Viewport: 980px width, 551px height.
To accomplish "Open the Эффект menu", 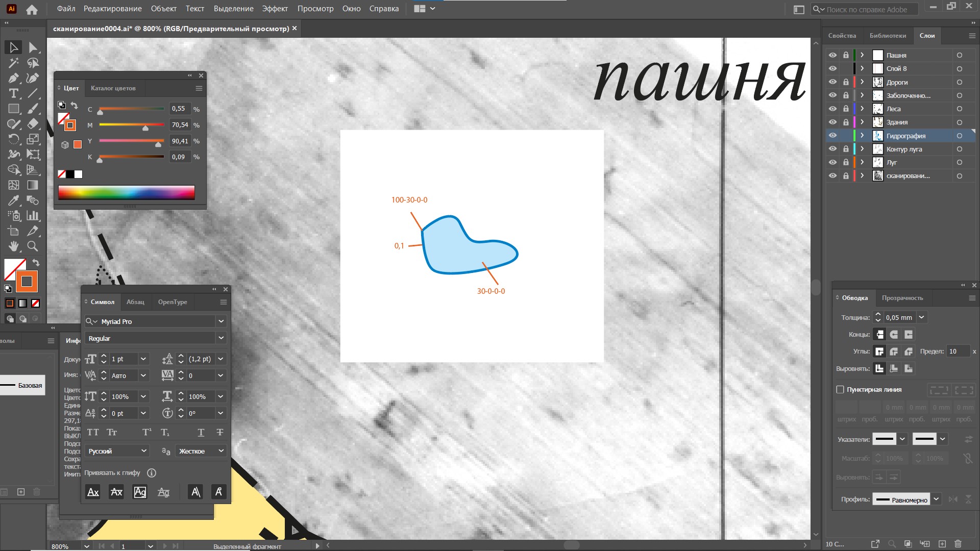I will [275, 9].
